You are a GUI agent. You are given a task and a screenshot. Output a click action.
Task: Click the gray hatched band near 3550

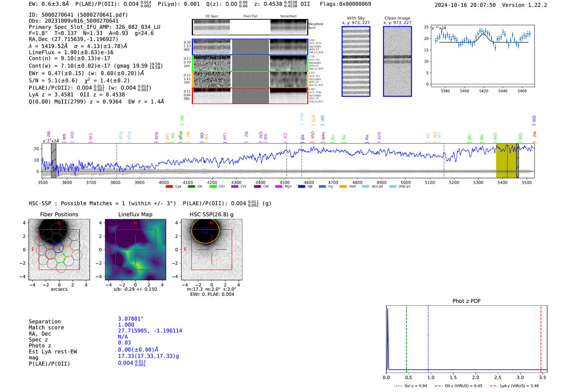click(x=53, y=161)
